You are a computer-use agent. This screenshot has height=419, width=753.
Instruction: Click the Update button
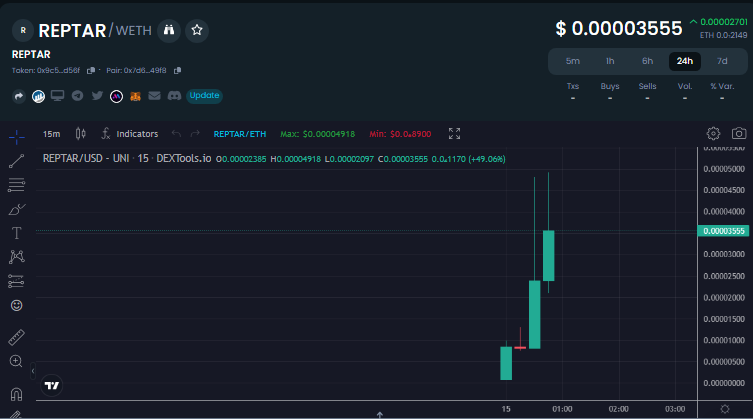[x=204, y=96]
